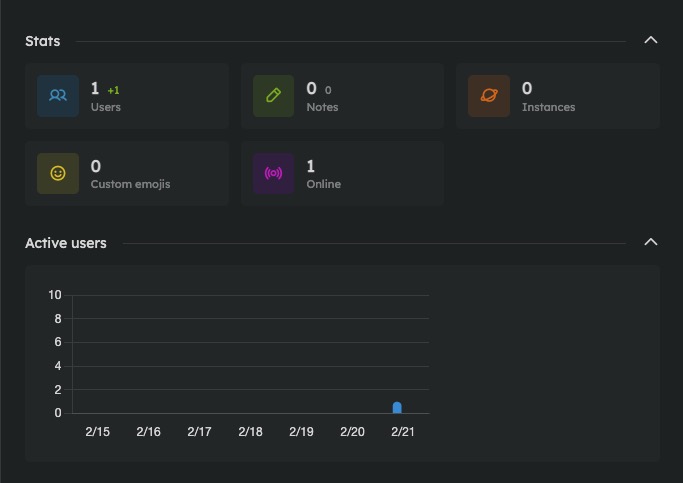Click the 2/18 date label on chart
The height and width of the screenshot is (483, 683).
tap(250, 432)
